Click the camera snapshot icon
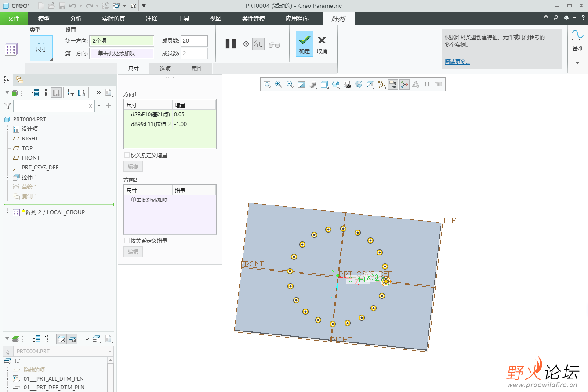The image size is (588, 392). click(x=347, y=84)
